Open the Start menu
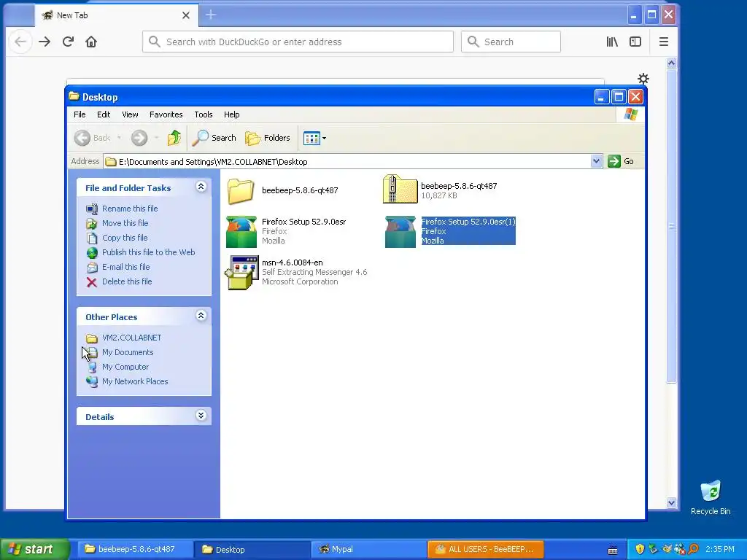 pos(34,549)
